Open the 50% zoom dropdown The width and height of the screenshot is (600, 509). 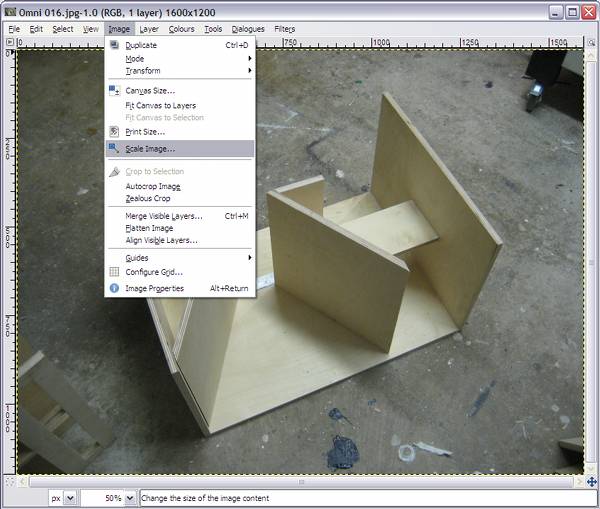(130, 497)
